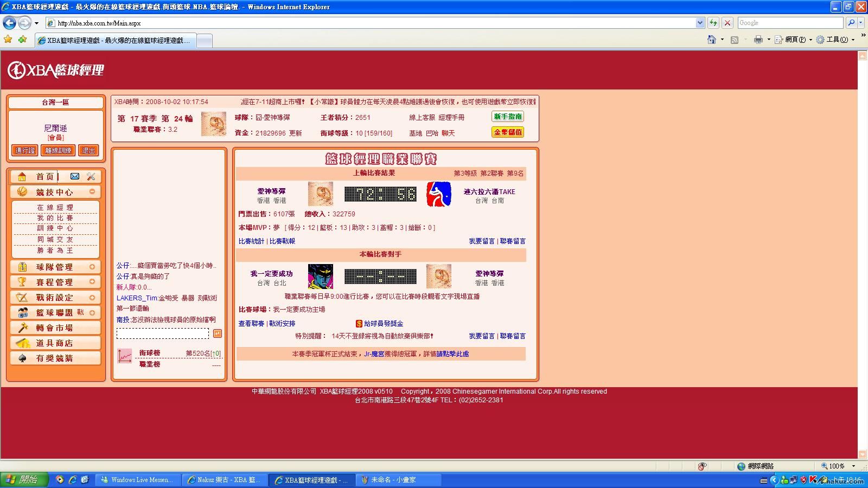Open the mail envelope icon in sidebar
The width and height of the screenshot is (868, 488).
tap(75, 176)
